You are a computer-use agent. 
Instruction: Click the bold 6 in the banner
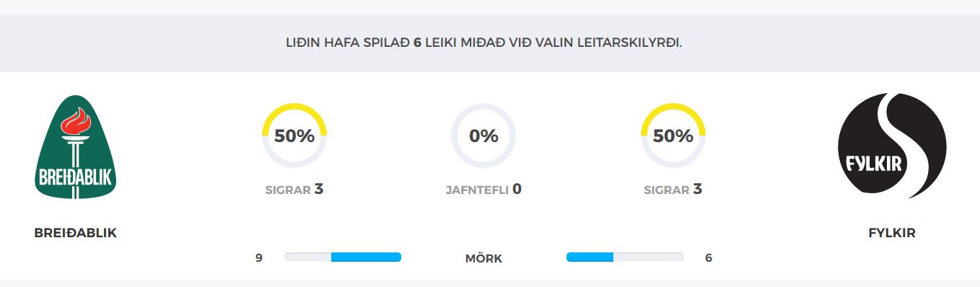(417, 43)
